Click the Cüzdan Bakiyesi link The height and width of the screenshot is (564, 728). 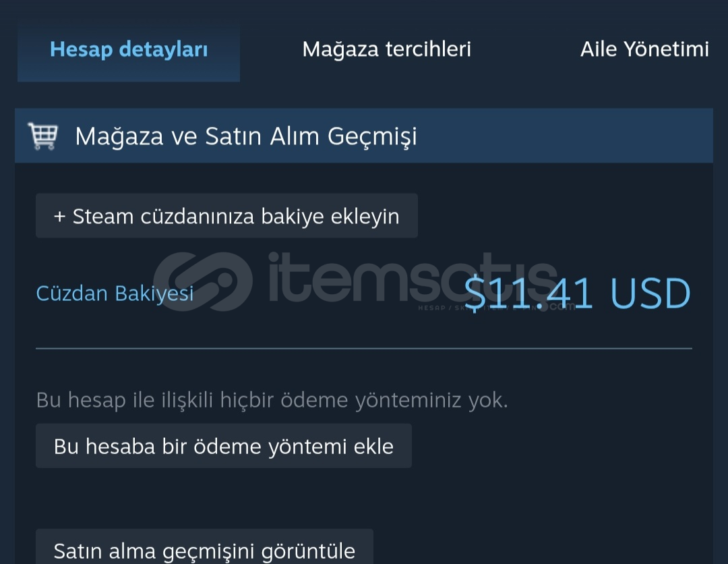(x=115, y=293)
